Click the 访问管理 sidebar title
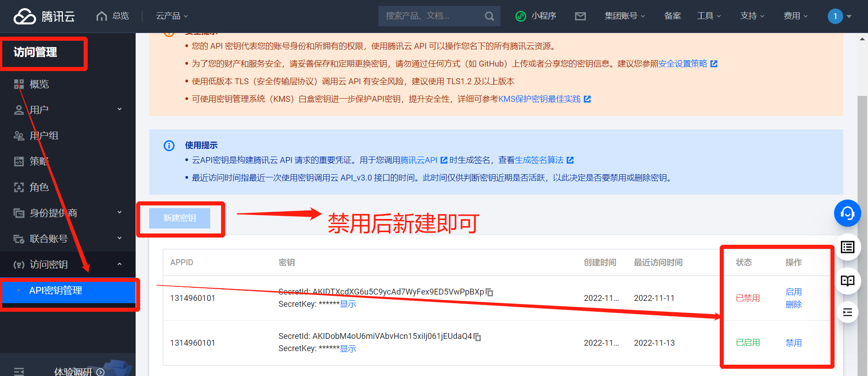The width and height of the screenshot is (868, 376). point(35,52)
